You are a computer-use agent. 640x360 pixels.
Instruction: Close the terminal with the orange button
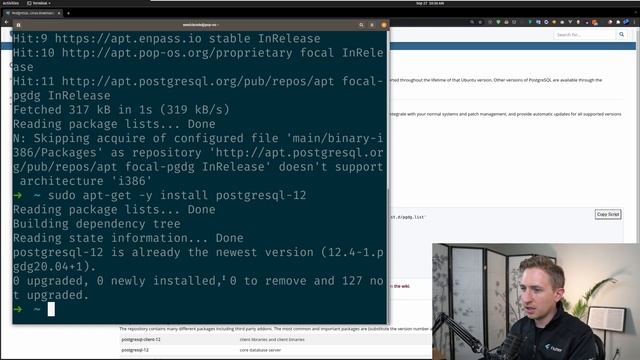pyautogui.click(x=384, y=25)
